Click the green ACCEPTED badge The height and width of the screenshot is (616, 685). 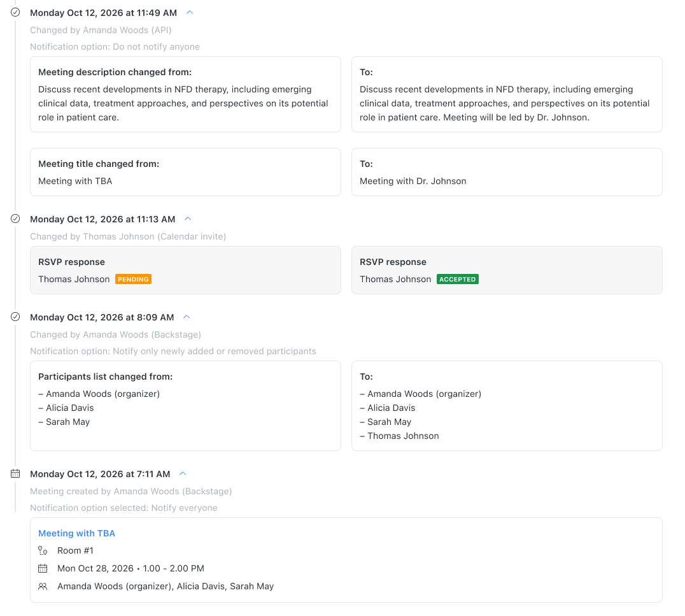(457, 279)
